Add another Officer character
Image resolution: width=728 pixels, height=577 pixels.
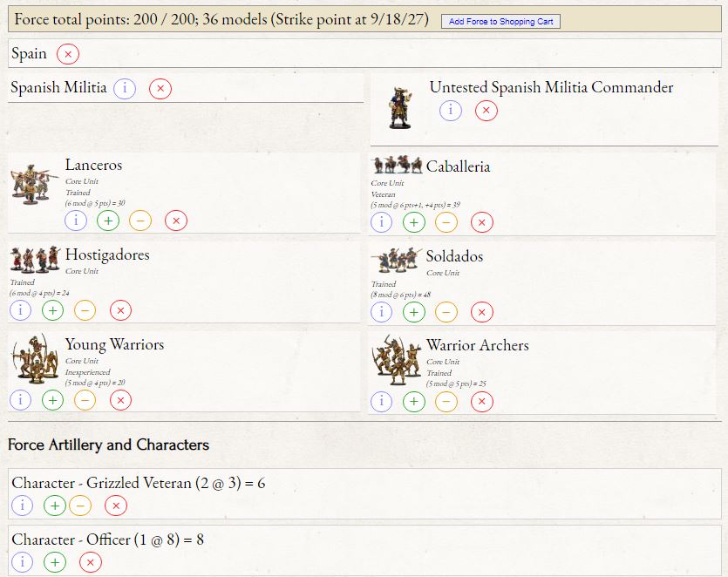pyautogui.click(x=56, y=562)
